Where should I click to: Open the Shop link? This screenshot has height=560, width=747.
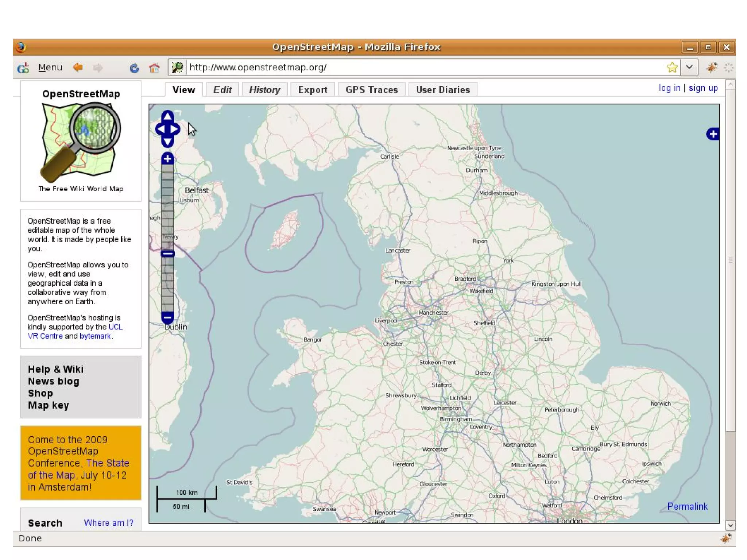point(40,393)
